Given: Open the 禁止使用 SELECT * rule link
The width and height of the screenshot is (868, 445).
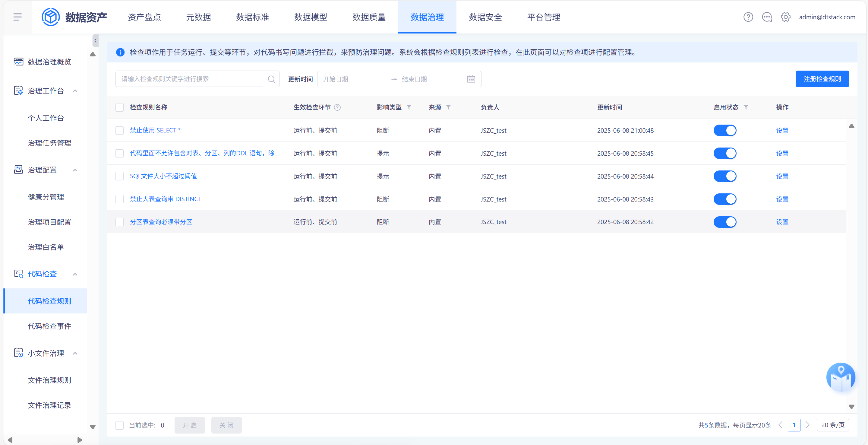Looking at the screenshot, I should [155, 130].
